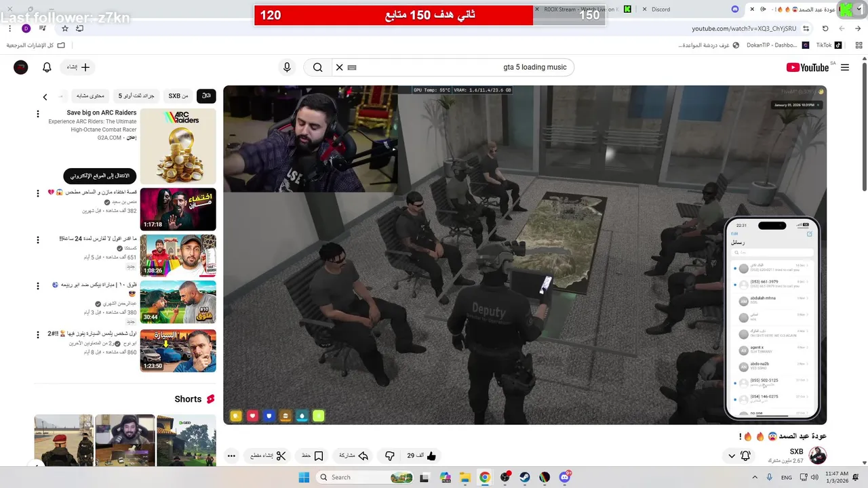This screenshot has width=868, height=488.
Task: Open the 1:23:50 car video thumbnail
Action: (178, 350)
